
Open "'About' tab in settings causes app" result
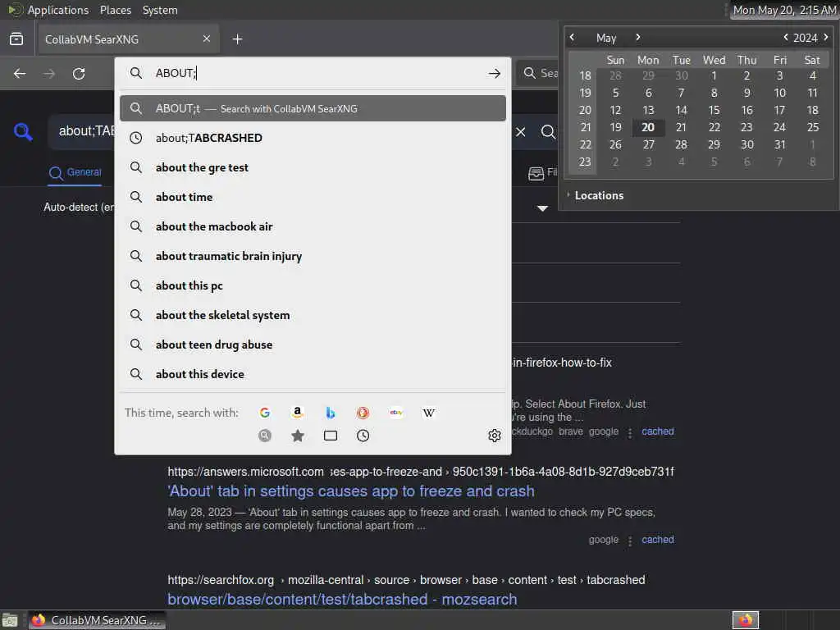point(351,491)
